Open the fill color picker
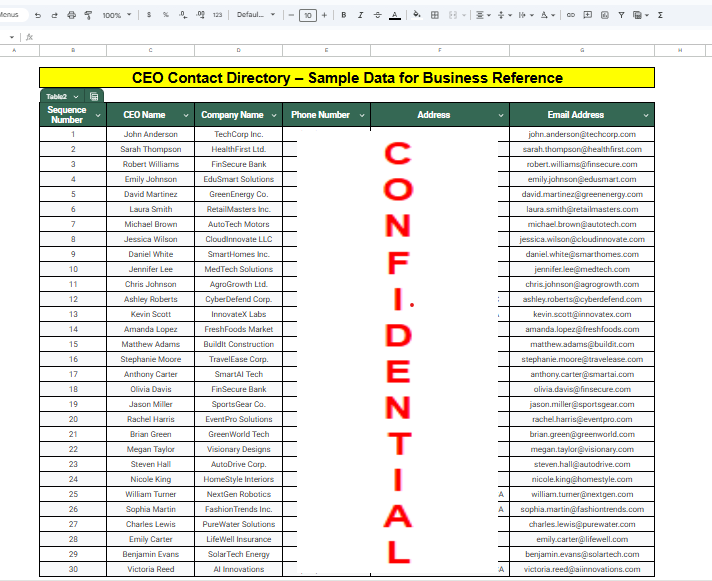Image resolution: width=712 pixels, height=581 pixels. click(x=416, y=15)
